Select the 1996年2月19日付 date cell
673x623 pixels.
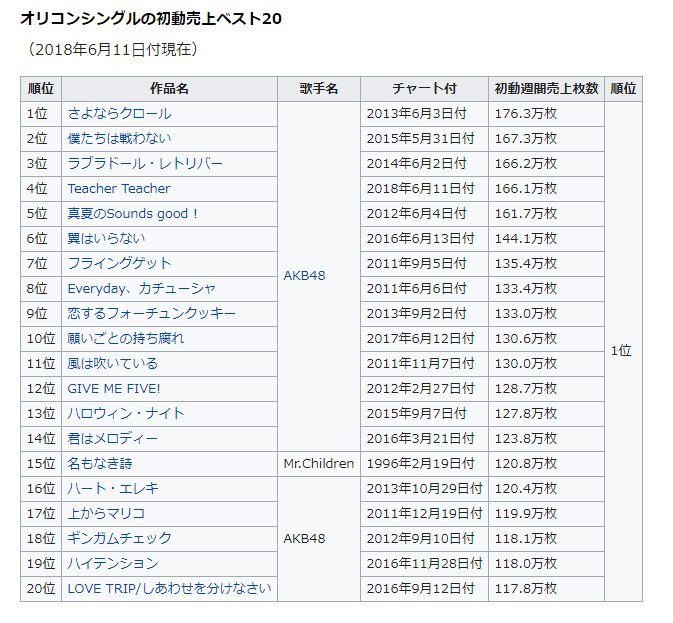tap(424, 463)
